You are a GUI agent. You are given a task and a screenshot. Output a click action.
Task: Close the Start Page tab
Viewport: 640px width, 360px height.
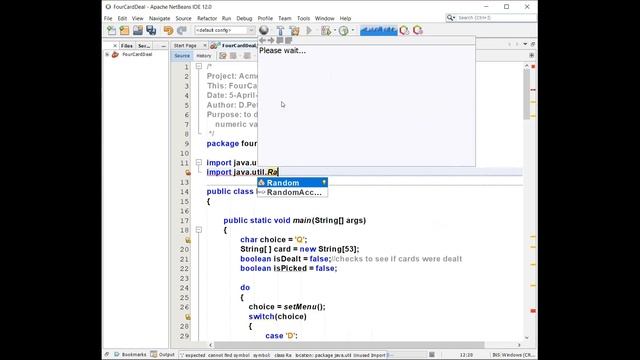pyautogui.click(x=205, y=46)
